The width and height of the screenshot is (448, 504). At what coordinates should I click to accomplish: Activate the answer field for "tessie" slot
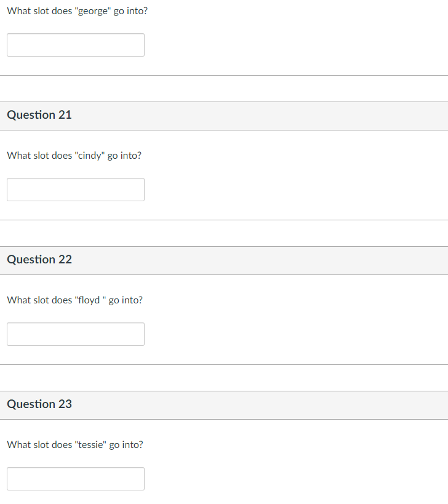click(x=76, y=479)
